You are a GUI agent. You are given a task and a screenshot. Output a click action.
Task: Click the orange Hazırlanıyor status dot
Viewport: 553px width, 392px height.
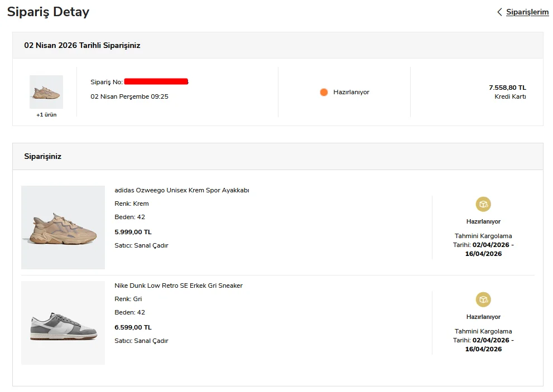tap(324, 92)
